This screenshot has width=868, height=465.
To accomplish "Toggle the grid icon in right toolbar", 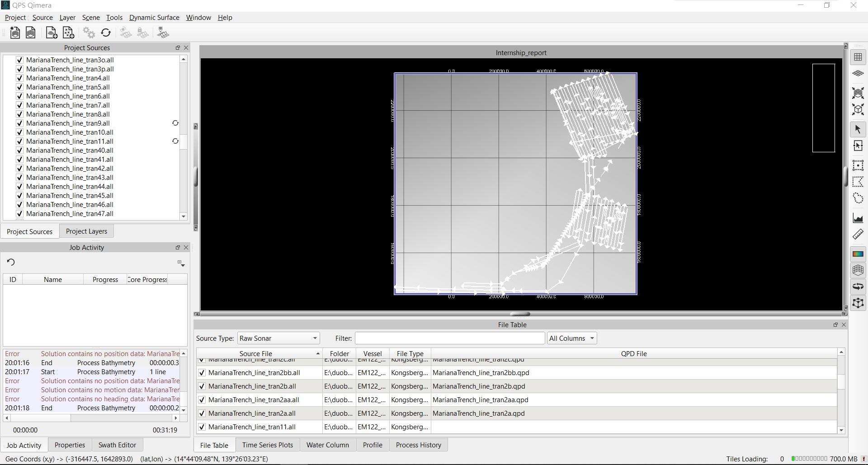I will coord(858,57).
